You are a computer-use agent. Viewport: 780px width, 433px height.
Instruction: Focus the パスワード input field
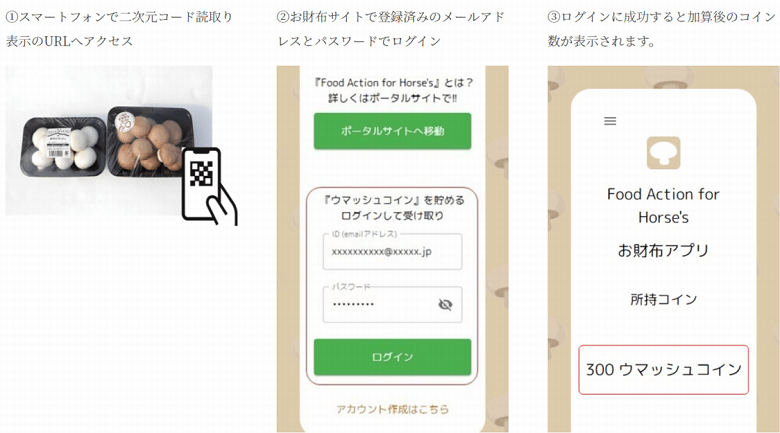tap(392, 304)
